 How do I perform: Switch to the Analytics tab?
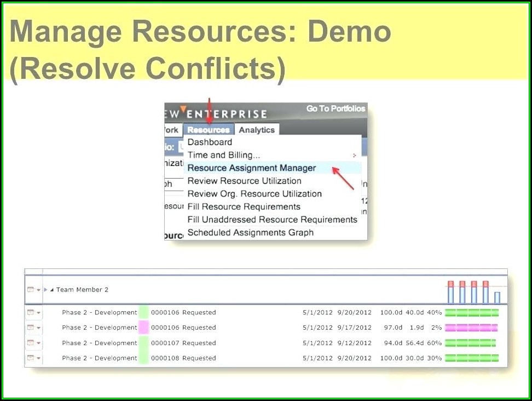click(257, 130)
